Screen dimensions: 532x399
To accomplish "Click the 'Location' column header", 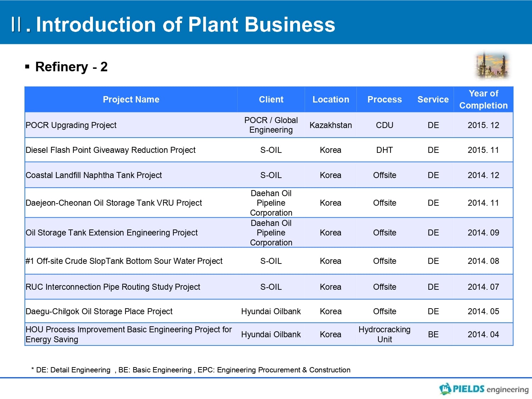I will pos(331,99).
